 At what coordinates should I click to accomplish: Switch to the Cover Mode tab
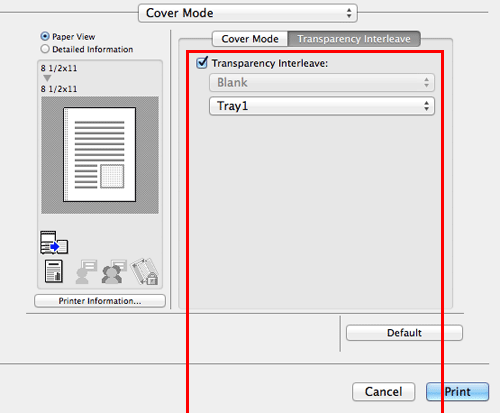click(250, 39)
